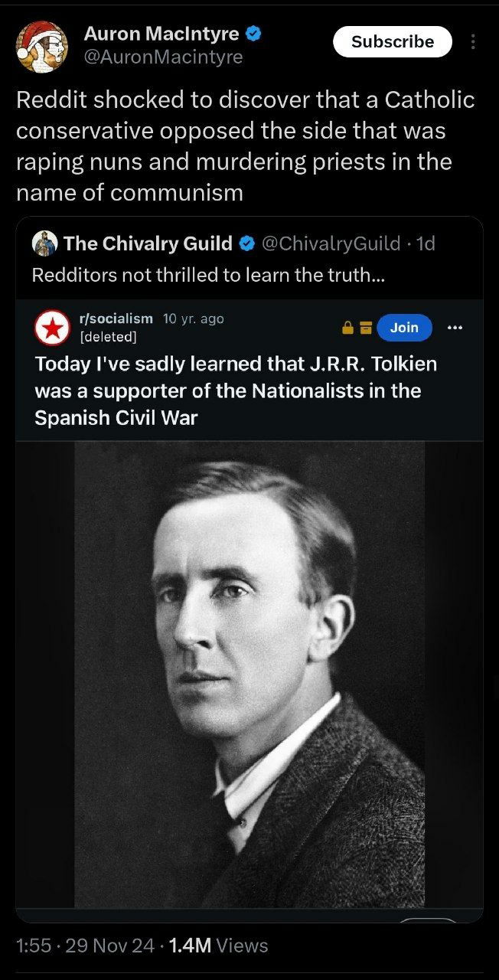Open the @ChivalryGuild handle link

click(x=331, y=243)
